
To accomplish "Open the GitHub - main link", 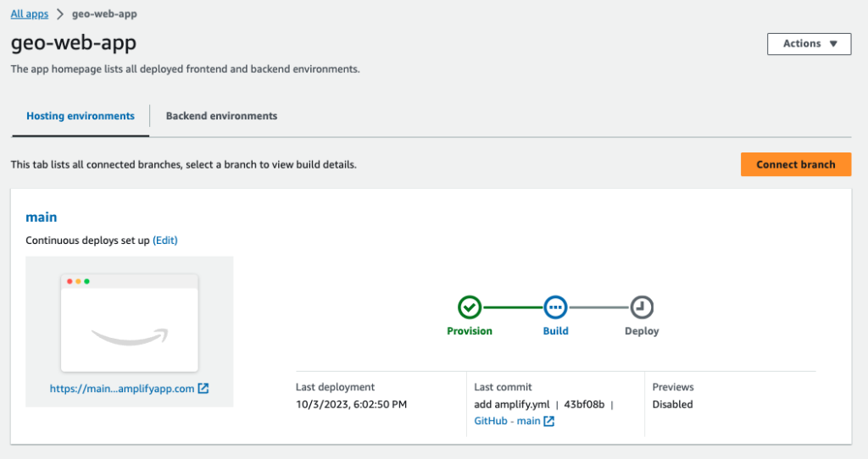I will pyautogui.click(x=507, y=421).
